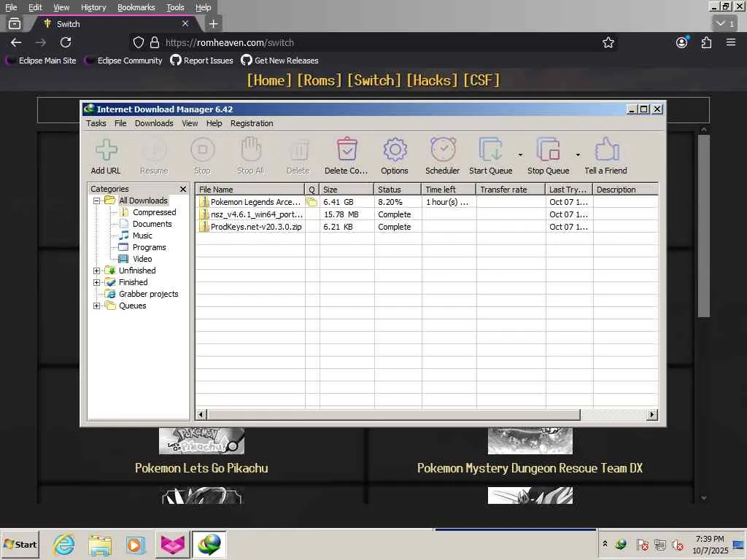
Task: Click the download list scroll-right arrow
Action: pyautogui.click(x=652, y=415)
